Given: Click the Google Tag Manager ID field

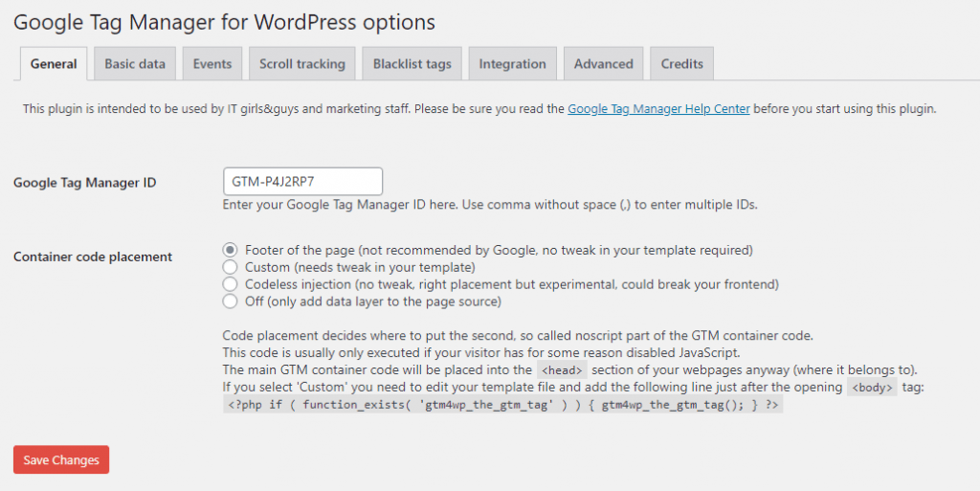Looking at the screenshot, I should (302, 182).
